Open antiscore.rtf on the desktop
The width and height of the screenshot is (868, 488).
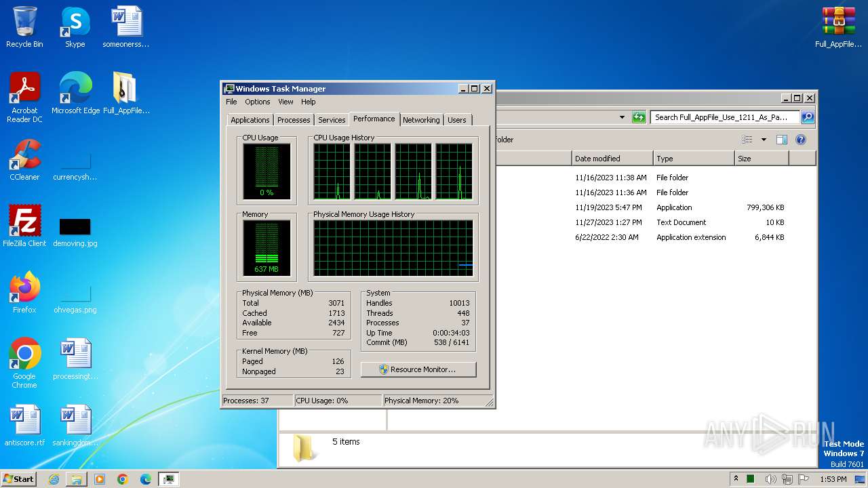pyautogui.click(x=24, y=426)
